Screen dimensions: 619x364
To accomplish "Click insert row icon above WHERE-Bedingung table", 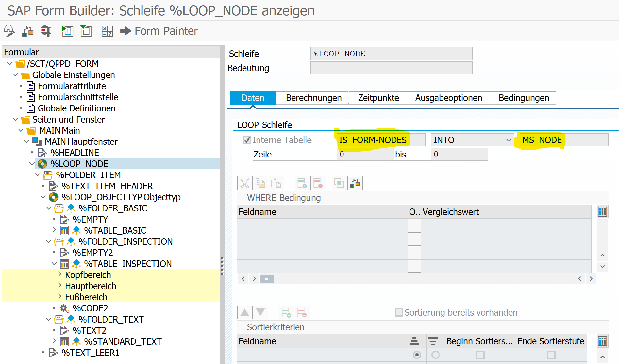I will pyautogui.click(x=302, y=183).
